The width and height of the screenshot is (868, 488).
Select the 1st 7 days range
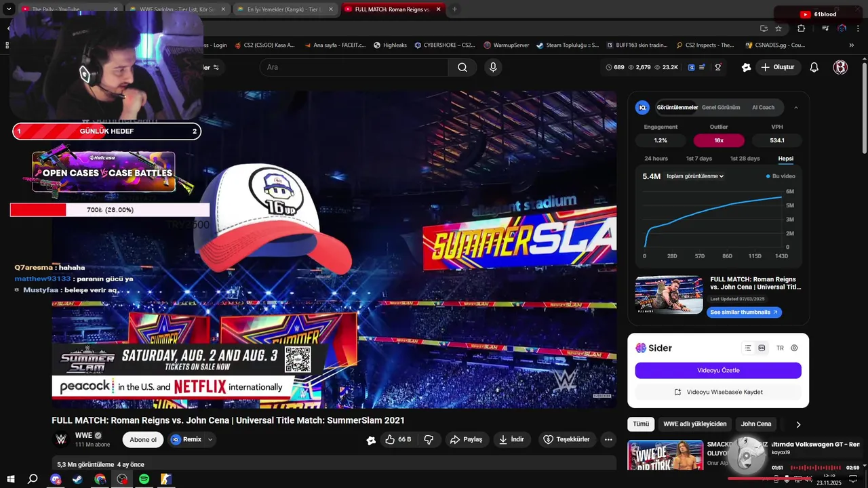click(x=698, y=159)
